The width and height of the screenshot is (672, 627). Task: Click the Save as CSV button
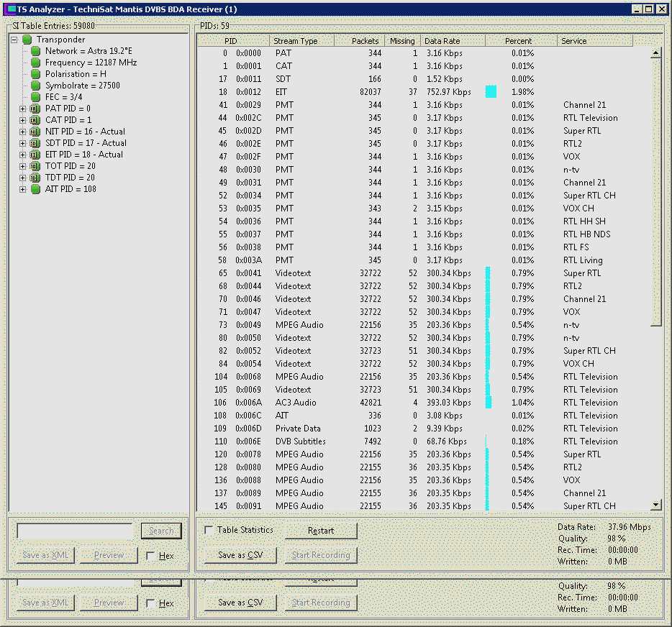click(240, 555)
